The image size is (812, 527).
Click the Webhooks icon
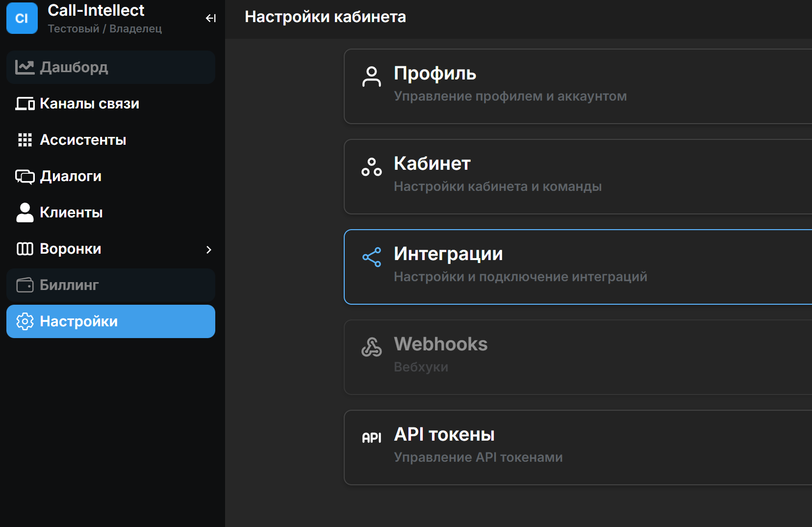(371, 347)
